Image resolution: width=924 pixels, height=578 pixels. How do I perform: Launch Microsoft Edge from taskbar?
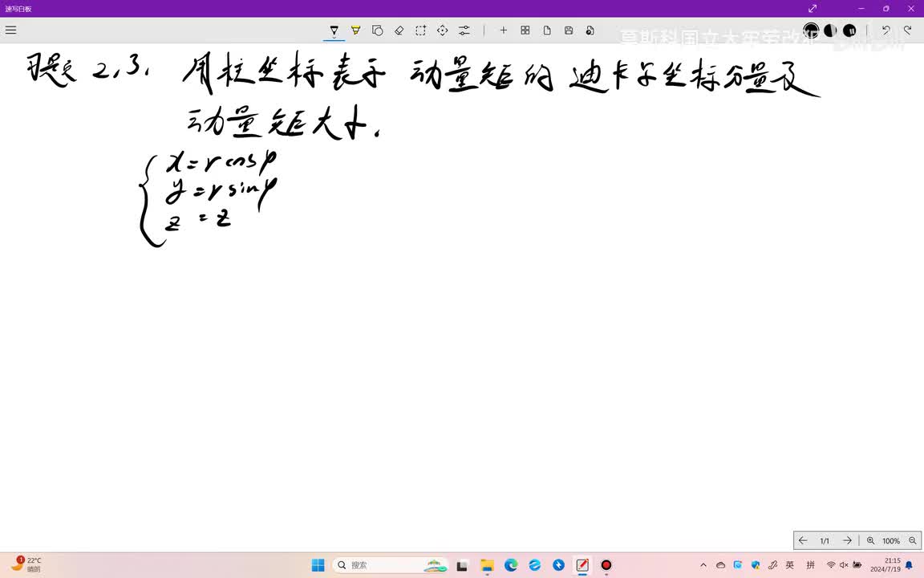(511, 565)
